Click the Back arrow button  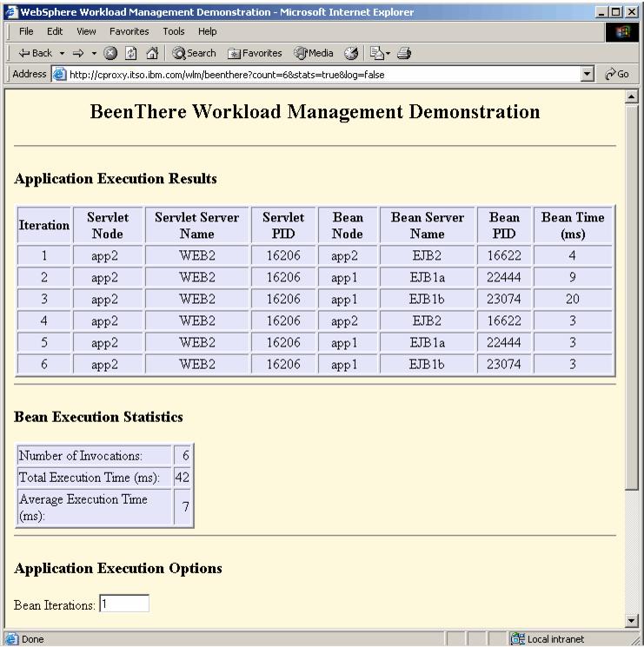(x=36, y=53)
